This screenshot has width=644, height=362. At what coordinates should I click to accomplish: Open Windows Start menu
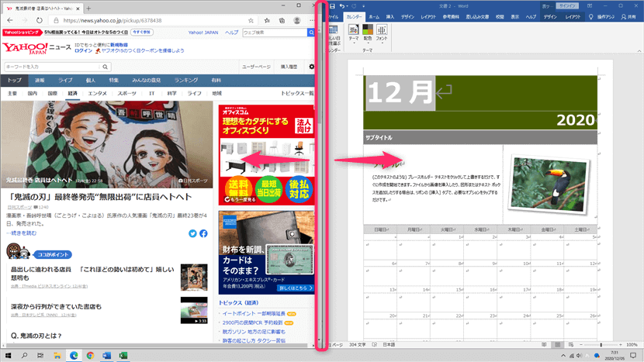pos(8,356)
